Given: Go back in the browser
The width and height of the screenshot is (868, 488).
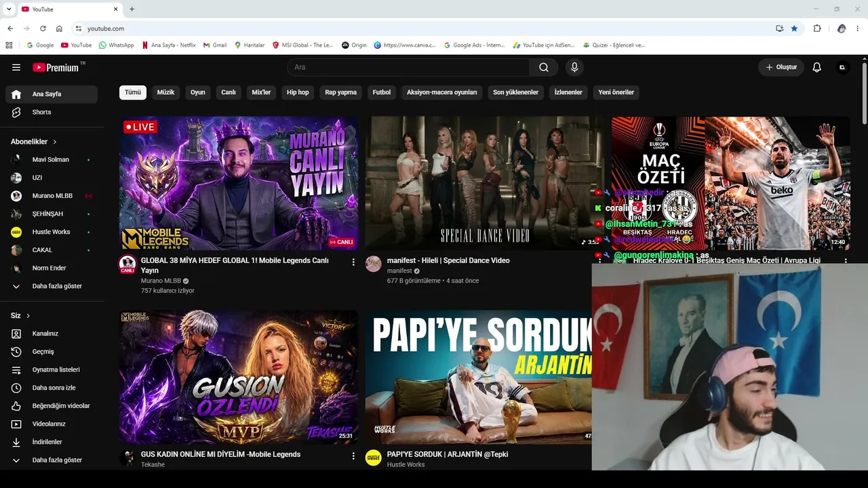Looking at the screenshot, I should (10, 28).
